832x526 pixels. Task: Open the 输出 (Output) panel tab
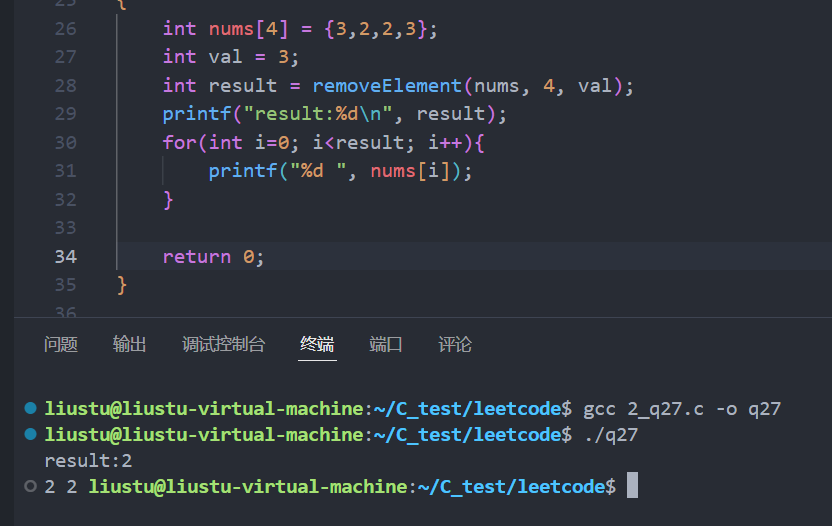pos(130,345)
